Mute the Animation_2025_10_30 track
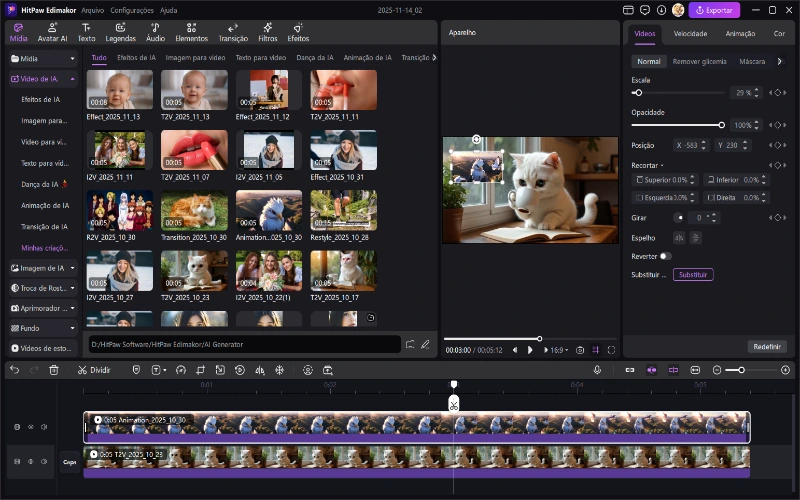This screenshot has height=500, width=800. [x=44, y=427]
